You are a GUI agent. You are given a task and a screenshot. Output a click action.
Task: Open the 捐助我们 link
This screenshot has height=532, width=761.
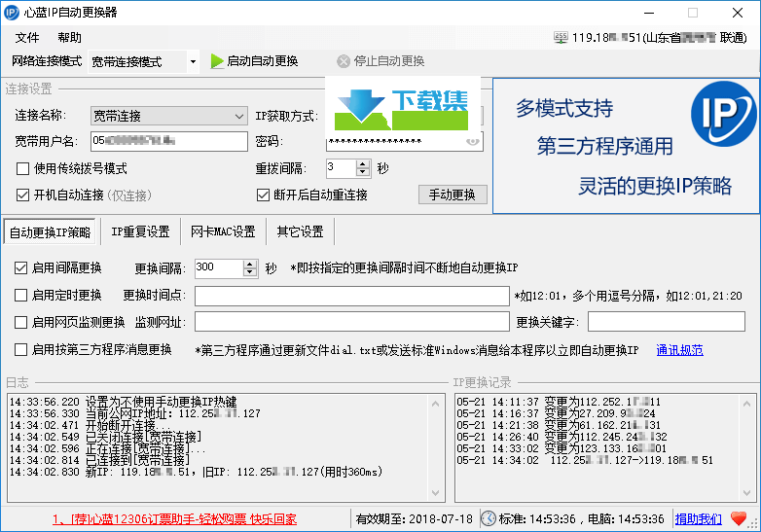click(x=699, y=519)
